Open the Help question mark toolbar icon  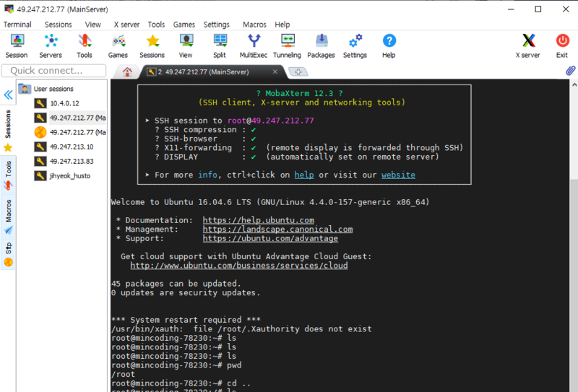tap(389, 46)
